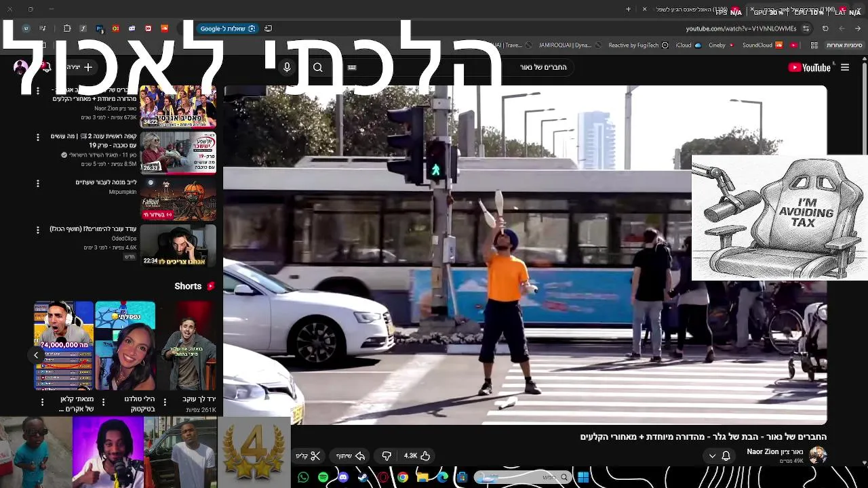
Task: Open Naor Zion channel avatar
Action: coord(818,455)
